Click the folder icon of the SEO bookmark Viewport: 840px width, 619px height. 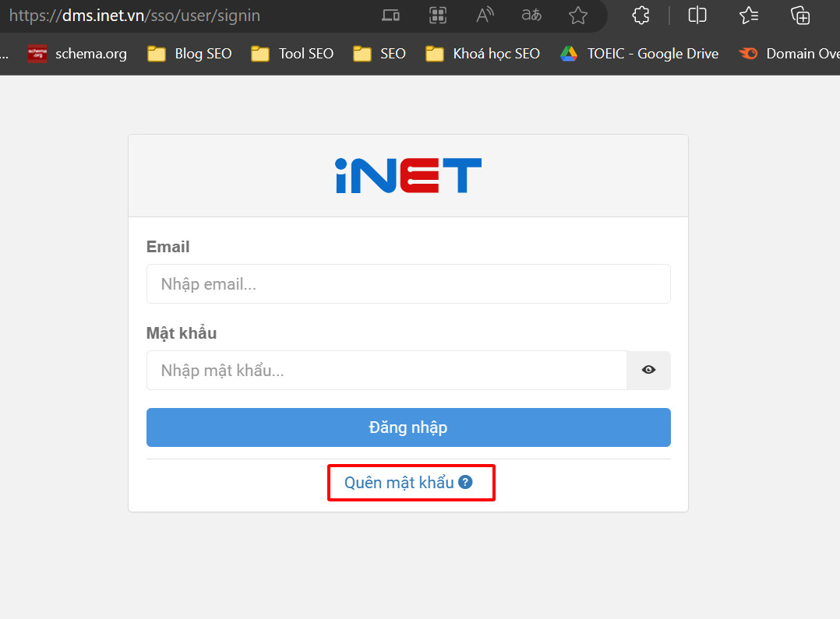pyautogui.click(x=362, y=54)
